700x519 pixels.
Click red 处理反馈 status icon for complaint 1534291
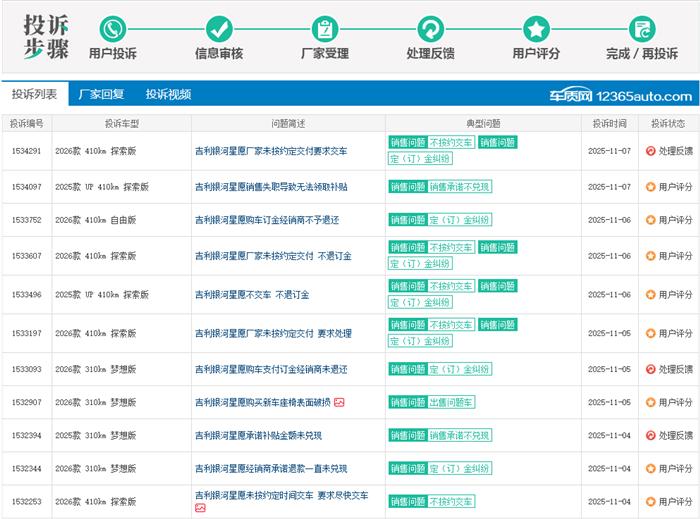pyautogui.click(x=651, y=151)
